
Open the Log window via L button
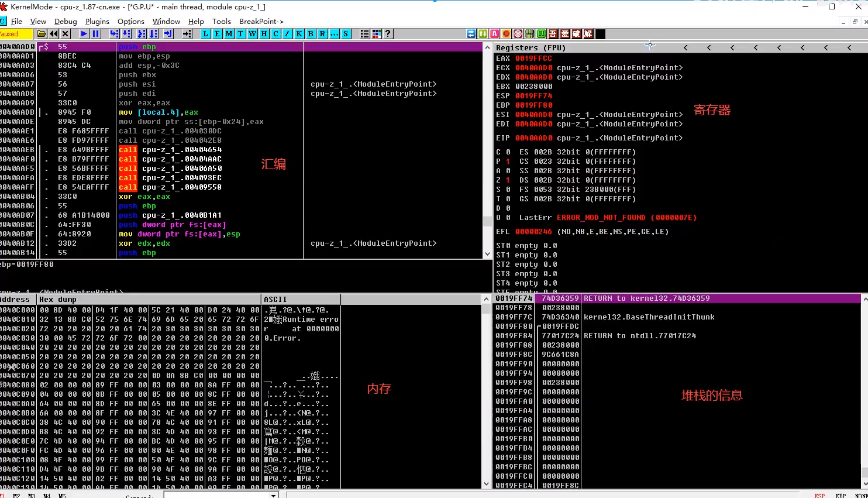(x=205, y=34)
